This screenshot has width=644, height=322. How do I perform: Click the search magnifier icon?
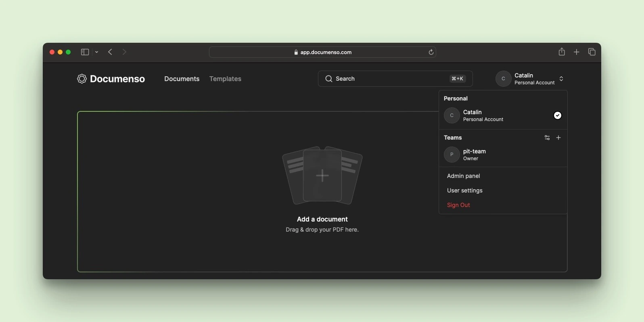[329, 79]
